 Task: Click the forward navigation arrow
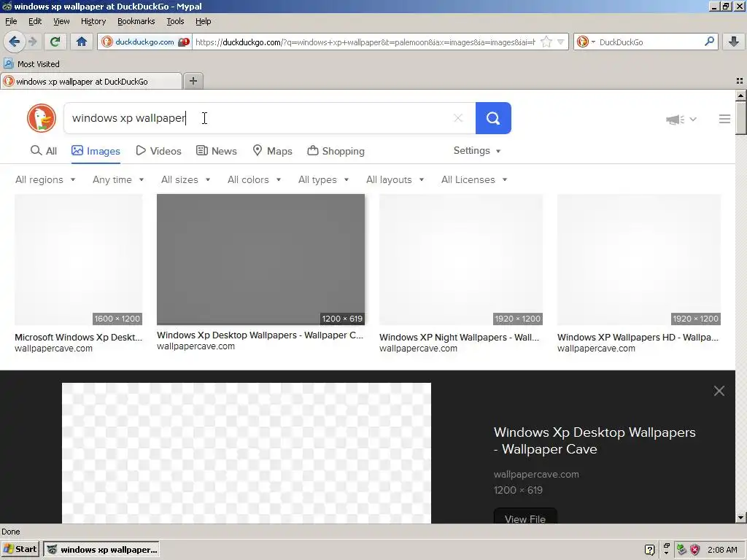click(33, 42)
